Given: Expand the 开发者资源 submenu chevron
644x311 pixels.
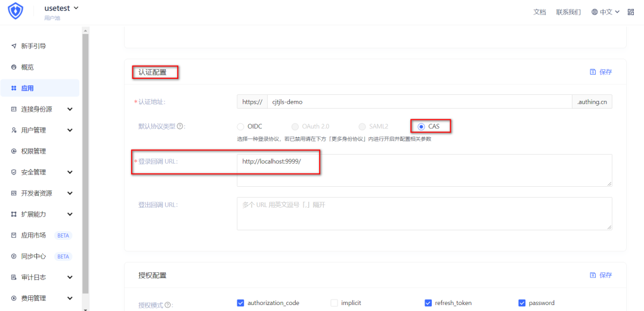Looking at the screenshot, I should coord(70,193).
